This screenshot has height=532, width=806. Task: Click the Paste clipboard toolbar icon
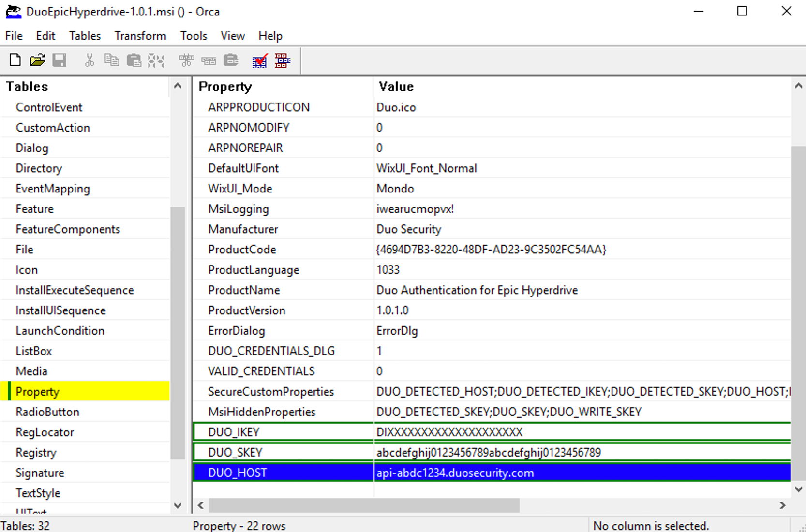point(134,60)
